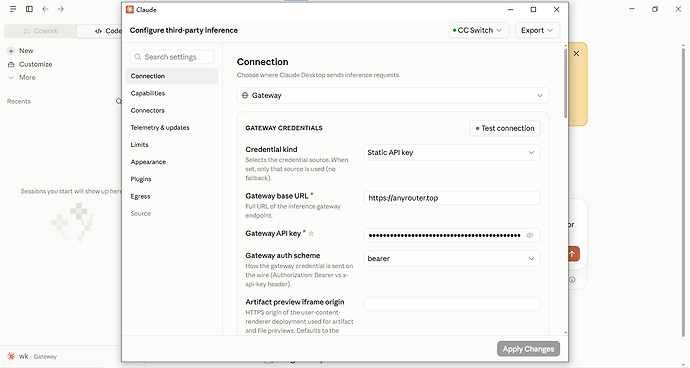Open the Connectors settings section
The width and height of the screenshot is (690, 368).
click(x=172, y=110)
